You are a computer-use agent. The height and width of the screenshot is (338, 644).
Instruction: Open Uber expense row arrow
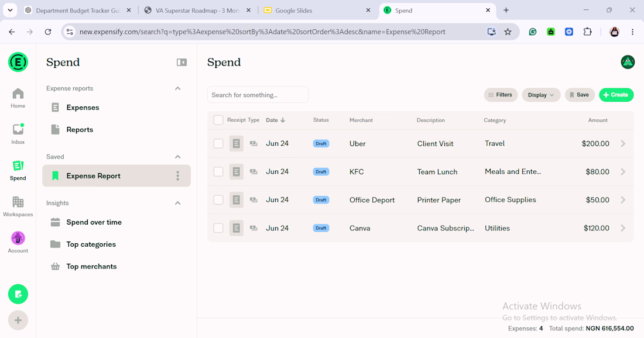(623, 144)
